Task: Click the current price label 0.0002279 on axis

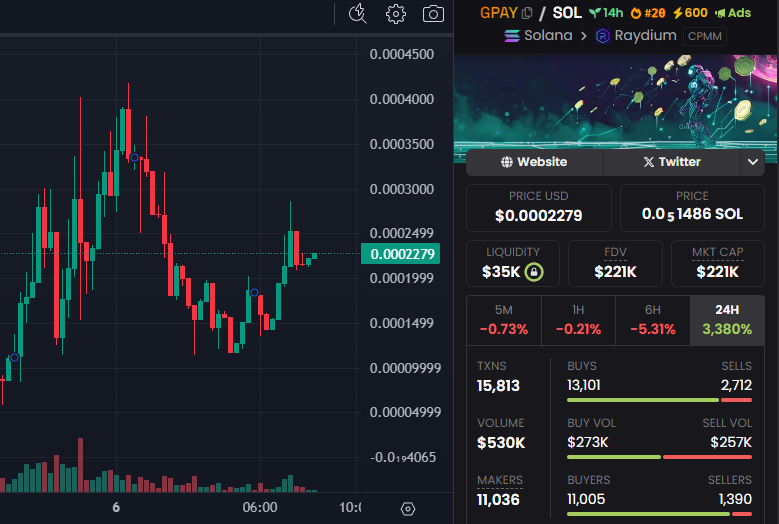Action: (400, 254)
